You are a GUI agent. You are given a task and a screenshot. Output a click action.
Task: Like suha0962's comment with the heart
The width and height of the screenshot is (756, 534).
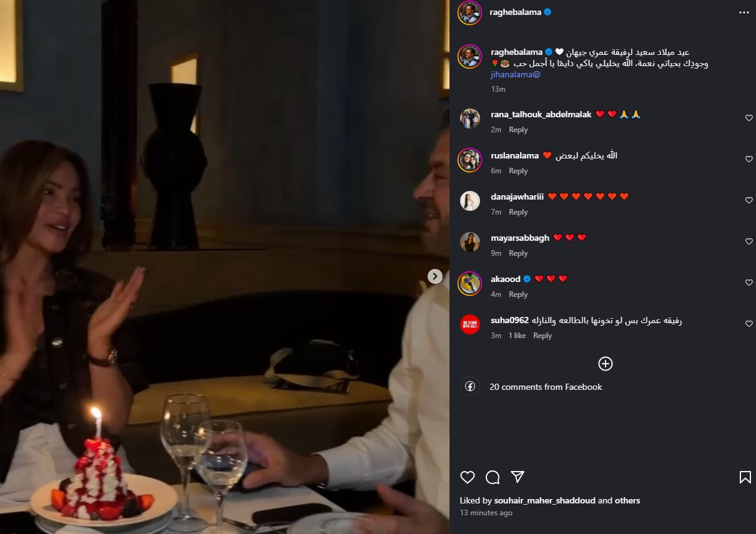[749, 324]
